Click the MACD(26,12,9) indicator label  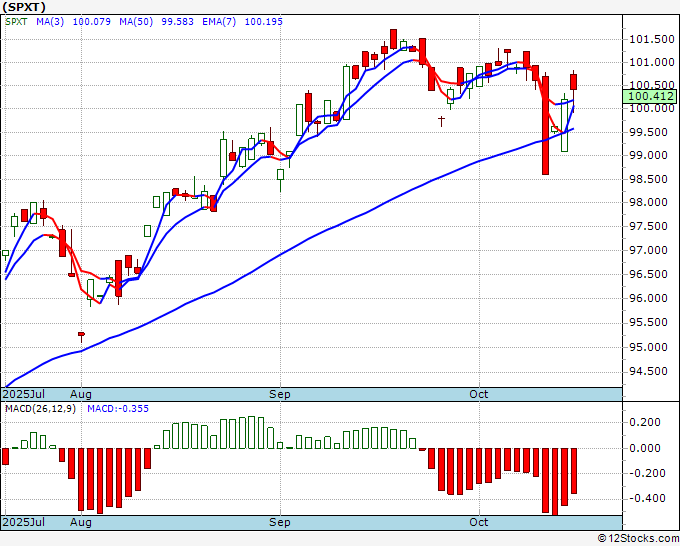40,409
